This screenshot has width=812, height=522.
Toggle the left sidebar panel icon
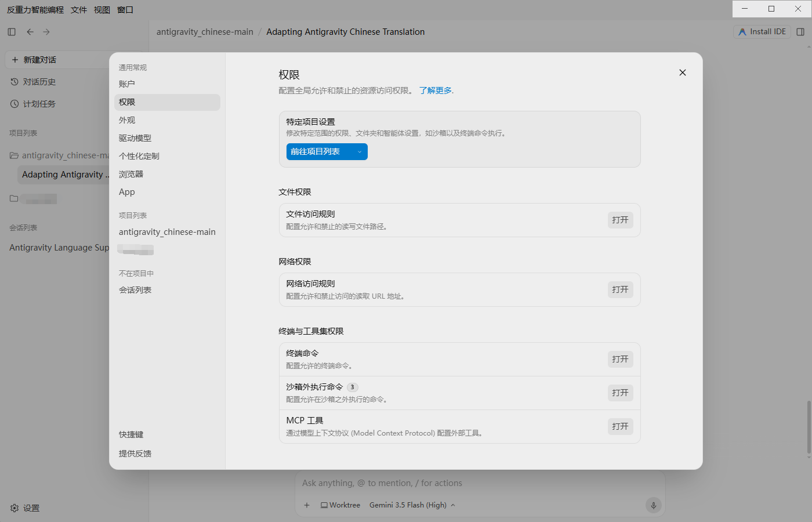coord(12,32)
